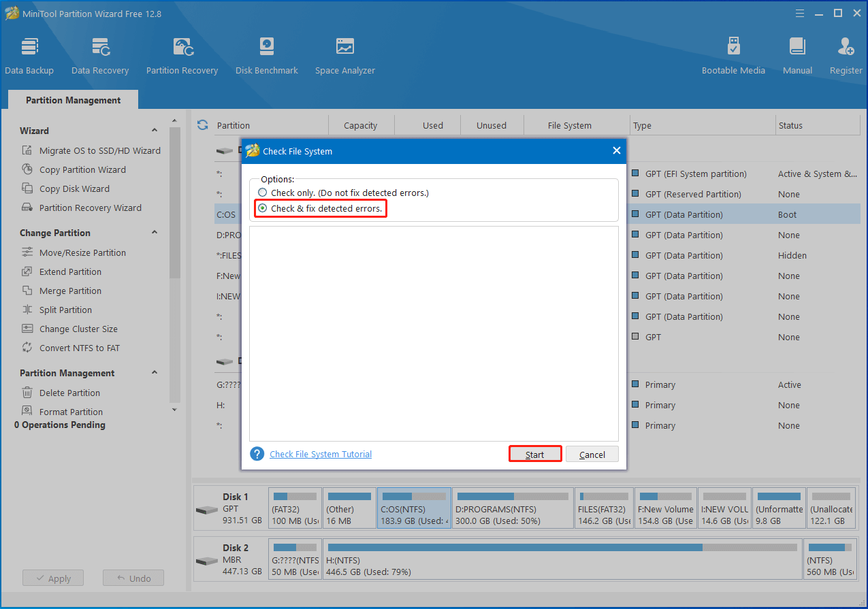Refresh the partition list icon
This screenshot has width=868, height=609.
(x=202, y=125)
